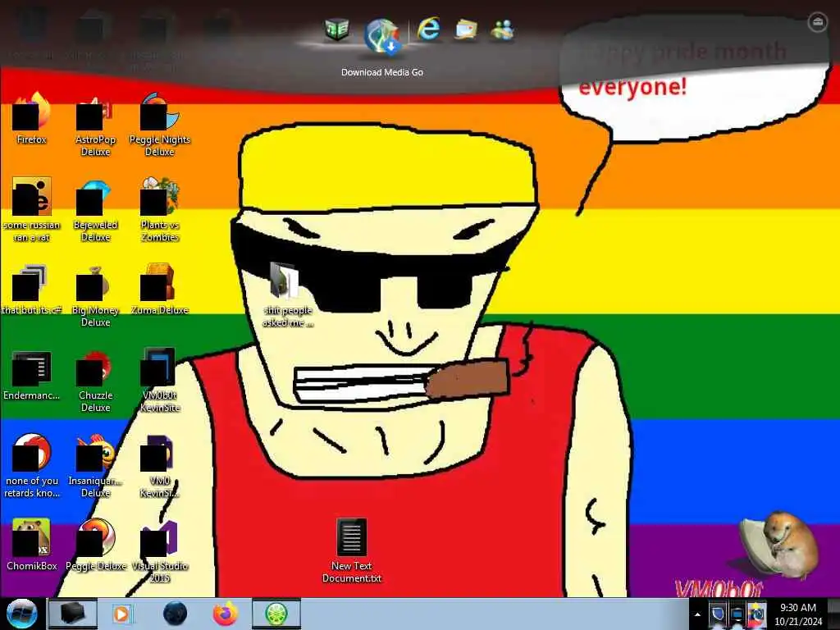Open the Windows Start menu orb
The height and width of the screenshot is (630, 840).
click(21, 614)
